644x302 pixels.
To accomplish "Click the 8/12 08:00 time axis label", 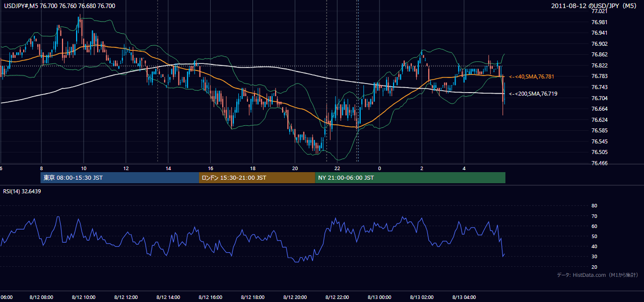I will [x=41, y=297].
